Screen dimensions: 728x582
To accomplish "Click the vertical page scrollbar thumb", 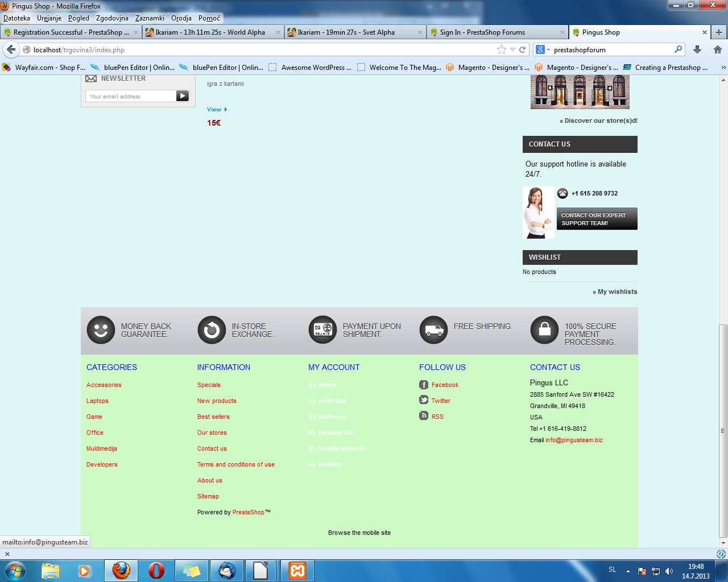I will click(x=723, y=430).
